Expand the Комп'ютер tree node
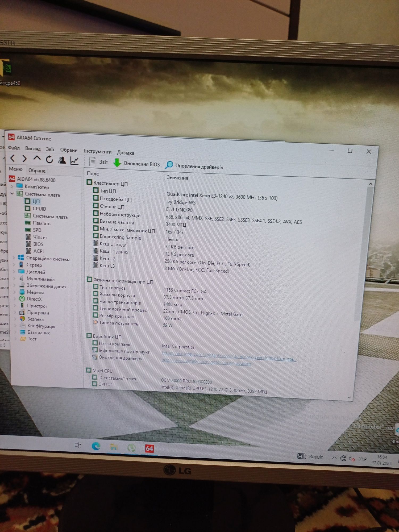The width and height of the screenshot is (399, 532). coord(12,186)
